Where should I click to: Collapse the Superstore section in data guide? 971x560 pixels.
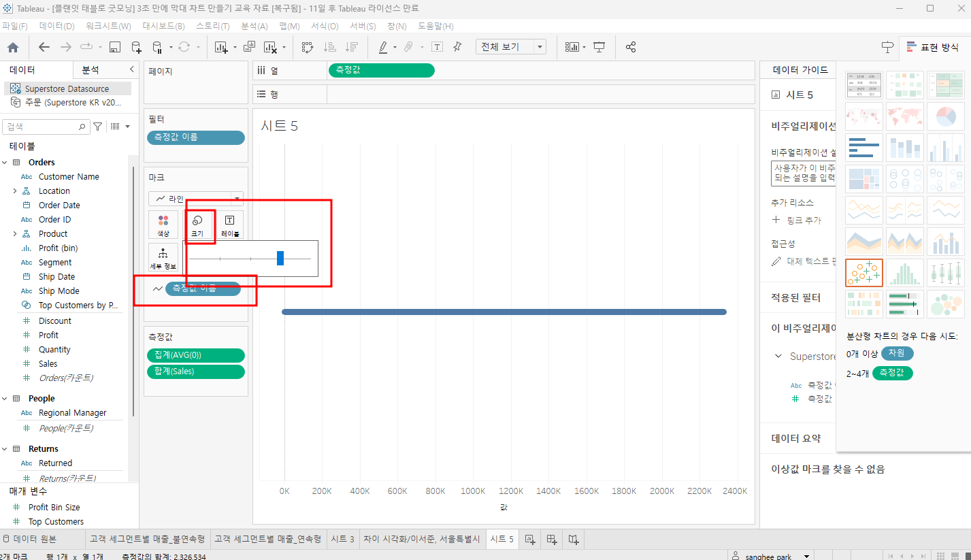tap(778, 357)
